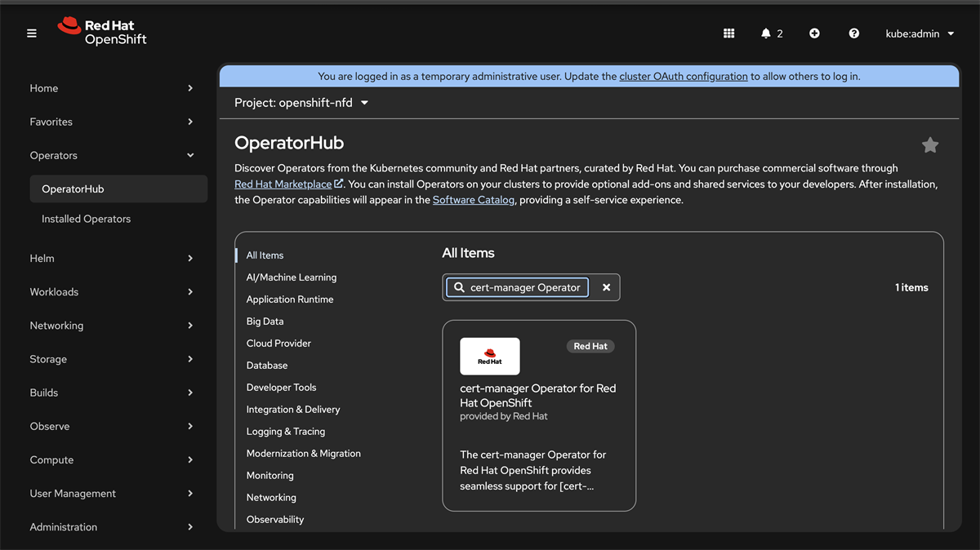Open the Software Catalog link
The width and height of the screenshot is (980, 550).
(x=474, y=200)
